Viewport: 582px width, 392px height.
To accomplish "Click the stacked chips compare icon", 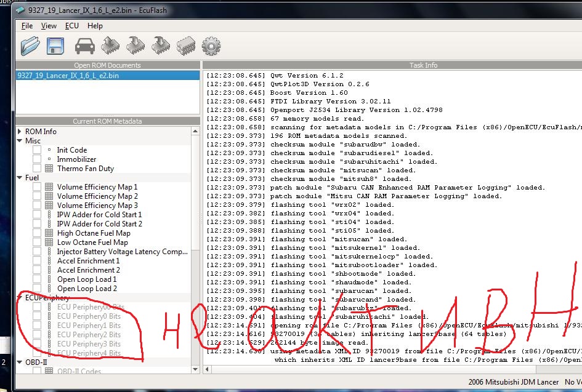I will [x=185, y=46].
